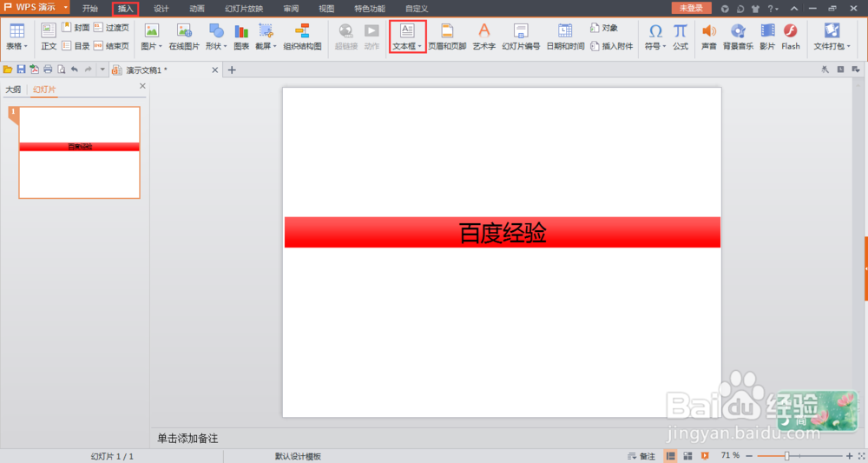
Task: Open print preview icon
Action: [61, 69]
